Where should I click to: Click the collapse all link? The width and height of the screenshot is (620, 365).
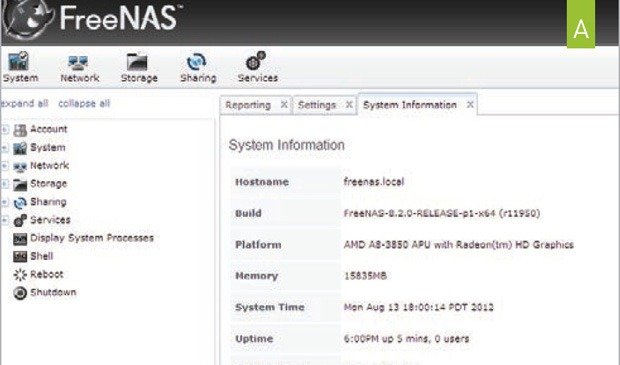click(x=84, y=104)
